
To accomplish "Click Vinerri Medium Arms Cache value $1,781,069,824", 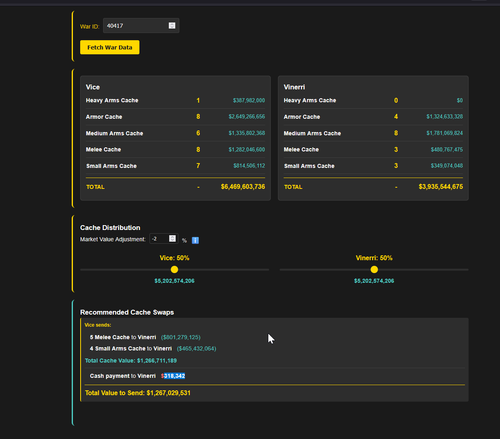I will click(445, 133).
